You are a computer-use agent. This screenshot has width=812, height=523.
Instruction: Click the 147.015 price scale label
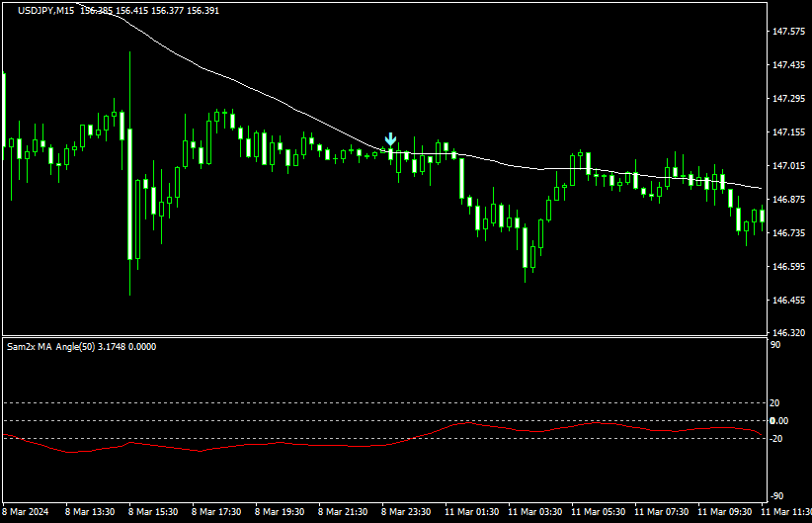[x=787, y=166]
